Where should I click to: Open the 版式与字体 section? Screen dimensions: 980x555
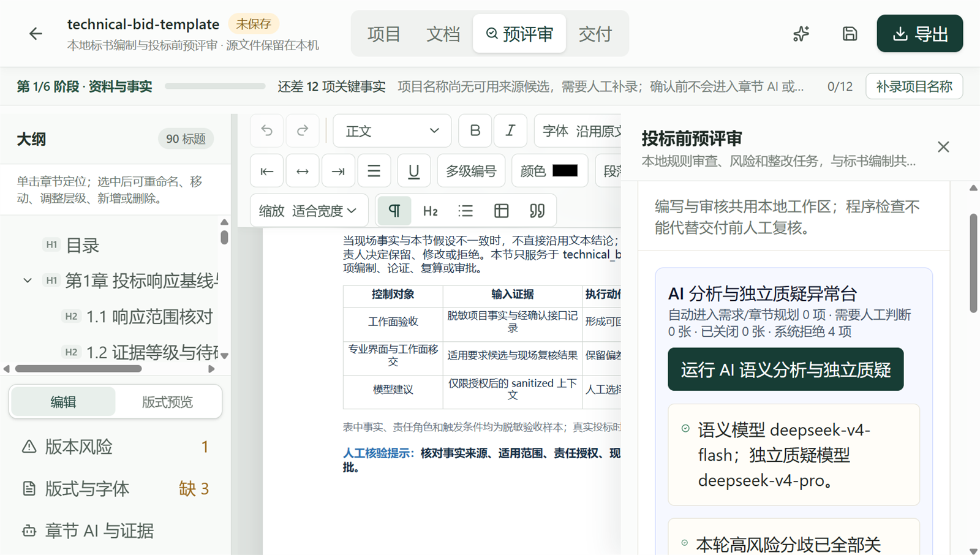pos(115,489)
